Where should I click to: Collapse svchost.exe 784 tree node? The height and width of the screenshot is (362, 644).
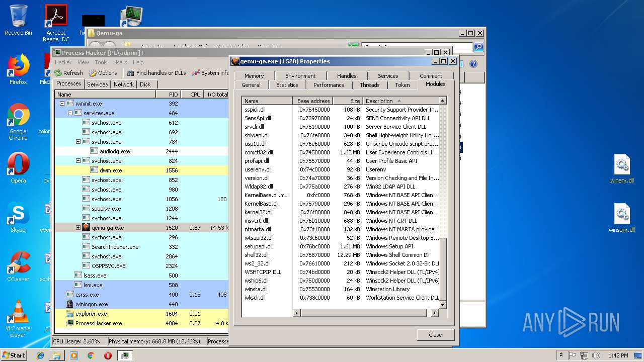tap(78, 142)
